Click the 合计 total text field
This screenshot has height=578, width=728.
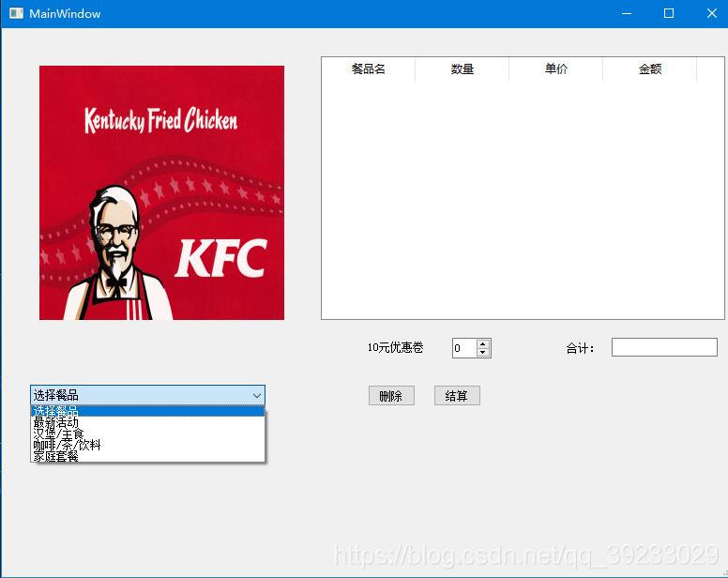point(664,347)
